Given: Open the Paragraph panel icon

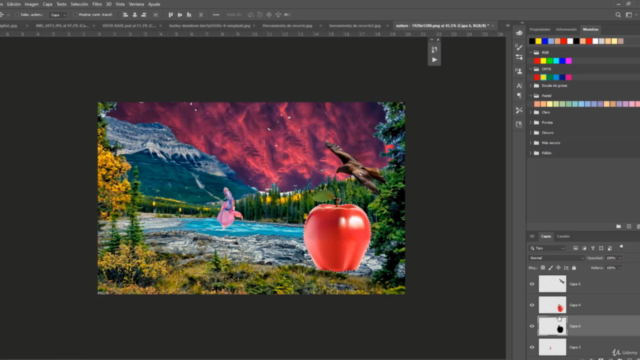Looking at the screenshot, I should tap(519, 96).
